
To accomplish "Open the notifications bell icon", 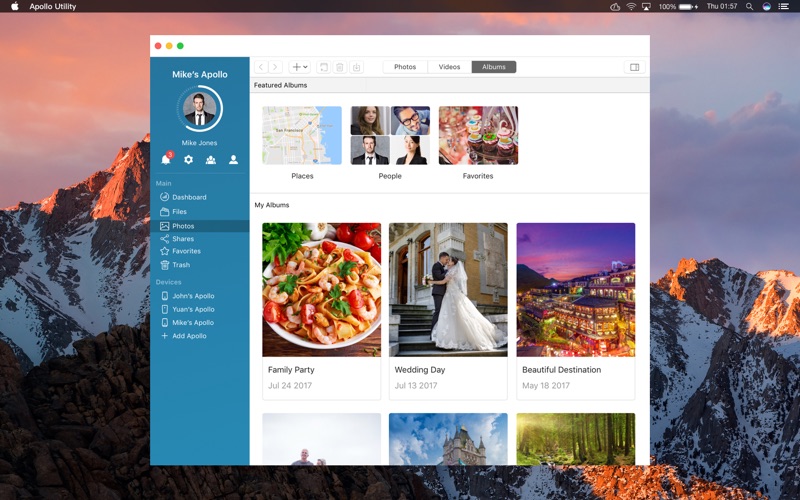I will [x=166, y=159].
